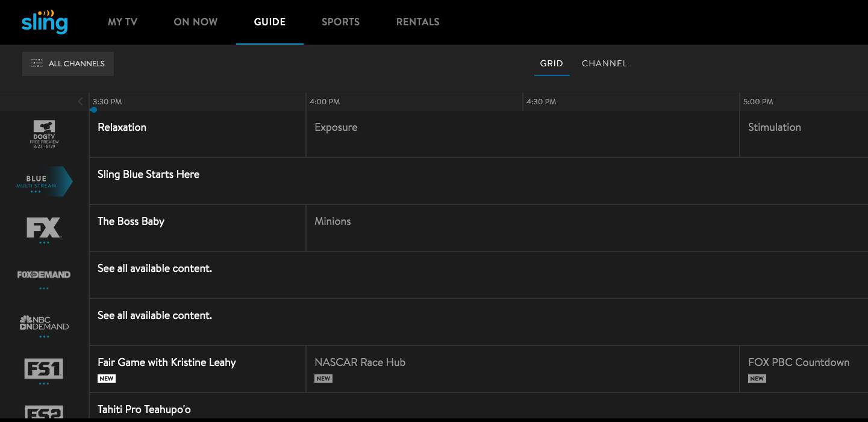Click the filter icon on All Channels
The image size is (868, 422).
point(36,63)
